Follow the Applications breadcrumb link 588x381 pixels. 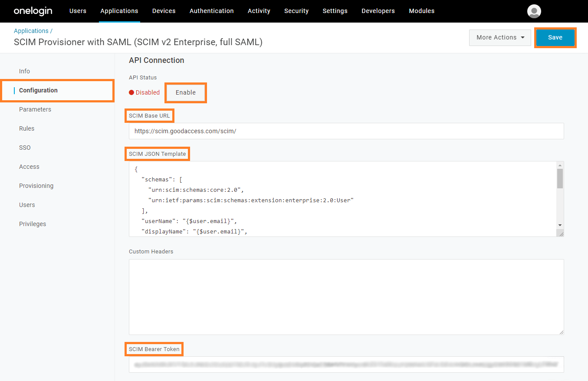pyautogui.click(x=31, y=31)
